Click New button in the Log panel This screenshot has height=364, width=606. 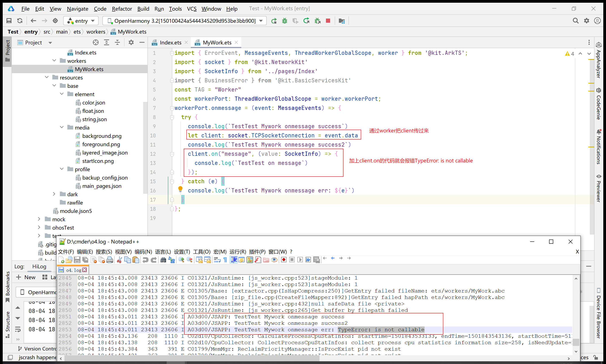click(26, 277)
